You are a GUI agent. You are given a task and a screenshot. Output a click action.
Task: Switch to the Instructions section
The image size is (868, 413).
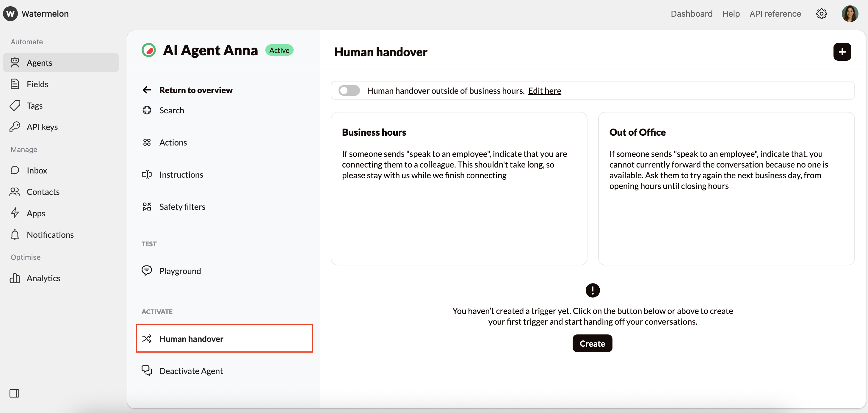181,174
